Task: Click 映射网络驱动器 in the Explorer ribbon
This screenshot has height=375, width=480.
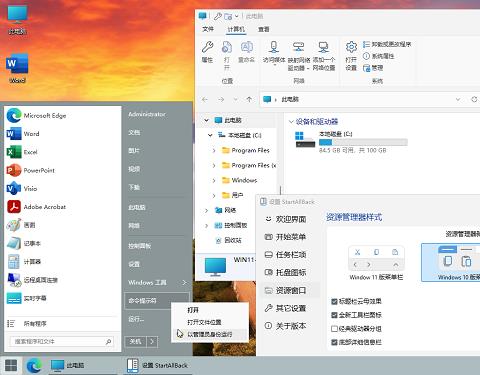Action: pyautogui.click(x=299, y=56)
